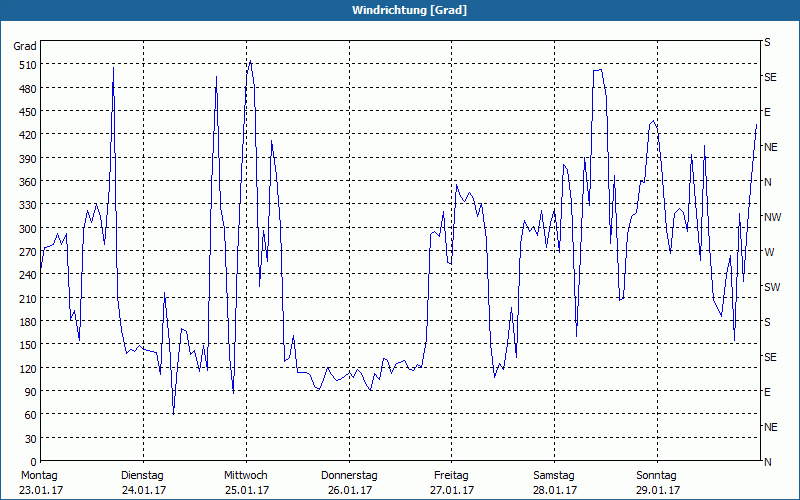Click the 120 value on left axis
The image size is (800, 500).
click(28, 368)
